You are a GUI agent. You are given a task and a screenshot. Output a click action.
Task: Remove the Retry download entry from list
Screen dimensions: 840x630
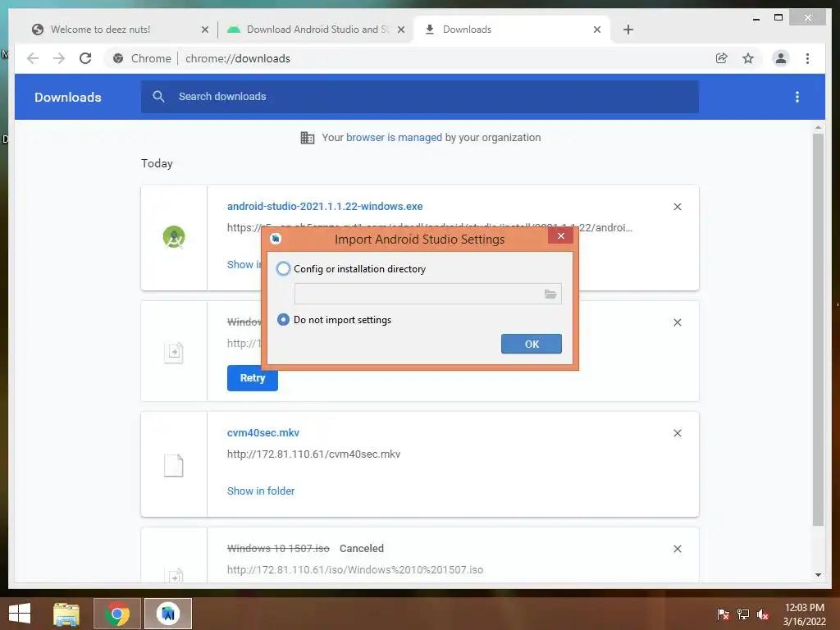677,322
